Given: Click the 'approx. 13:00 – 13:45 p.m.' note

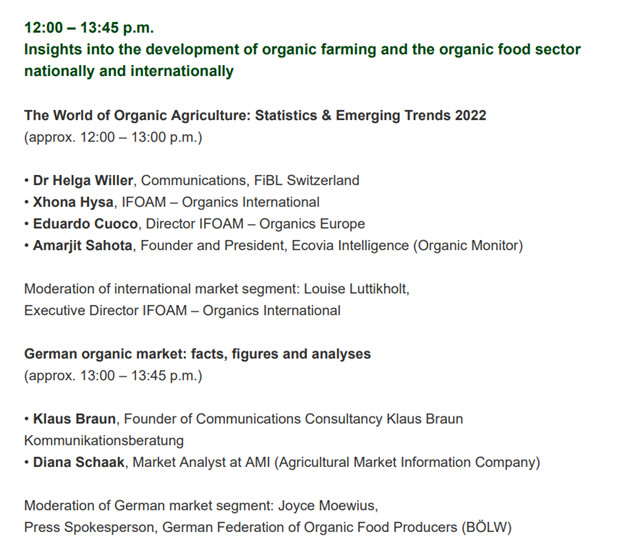Looking at the screenshot, I should [x=113, y=376].
